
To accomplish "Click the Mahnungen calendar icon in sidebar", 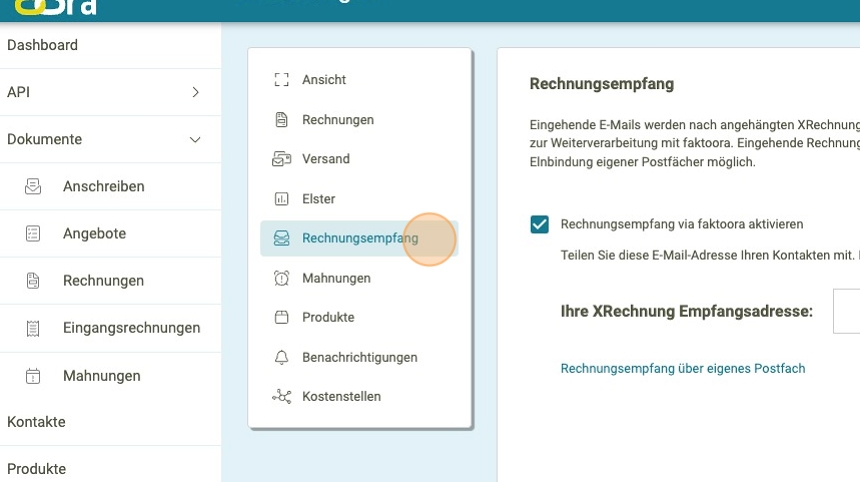I will click(33, 376).
